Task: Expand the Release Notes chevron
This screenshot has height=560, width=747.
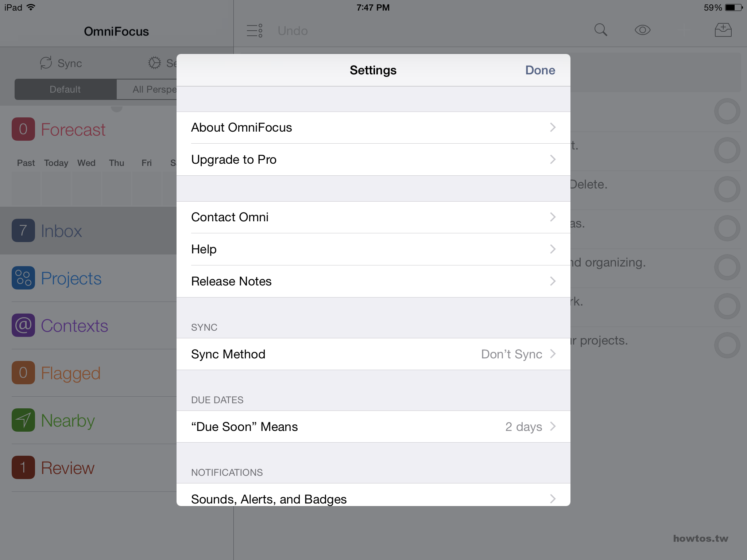Action: (553, 281)
